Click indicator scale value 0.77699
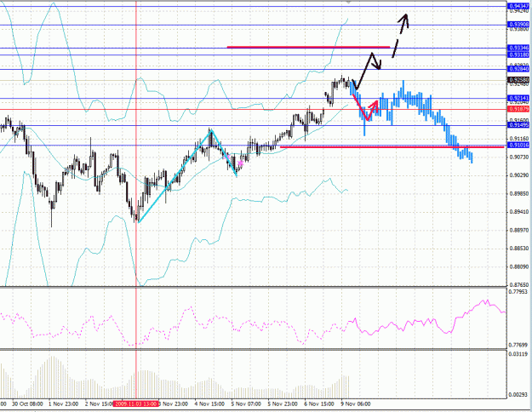 tap(518, 345)
